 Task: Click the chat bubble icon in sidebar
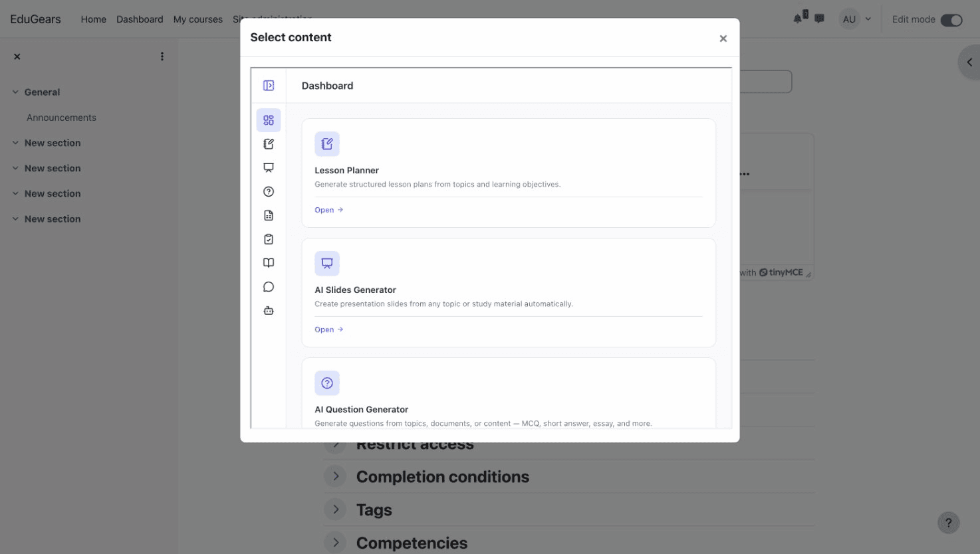tap(268, 286)
